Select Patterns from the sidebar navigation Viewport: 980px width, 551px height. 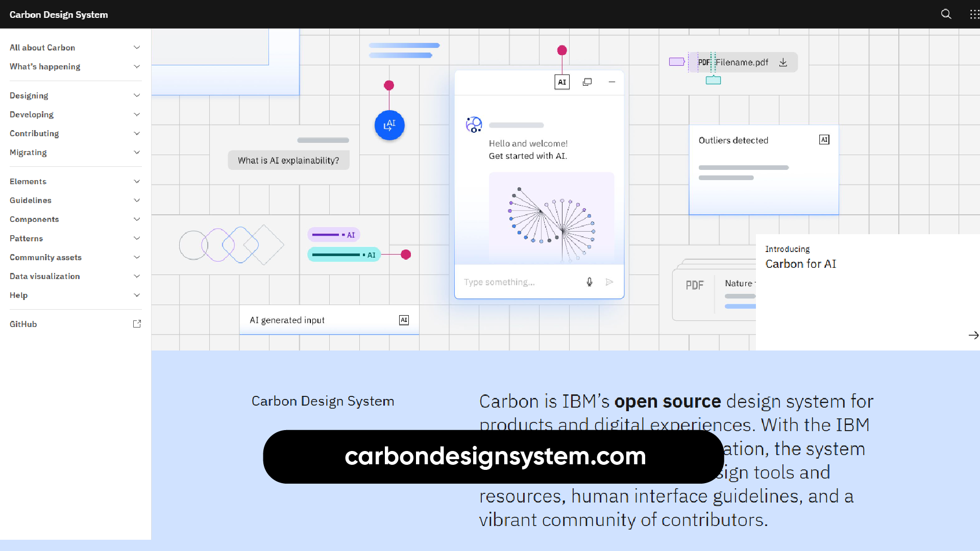(26, 238)
